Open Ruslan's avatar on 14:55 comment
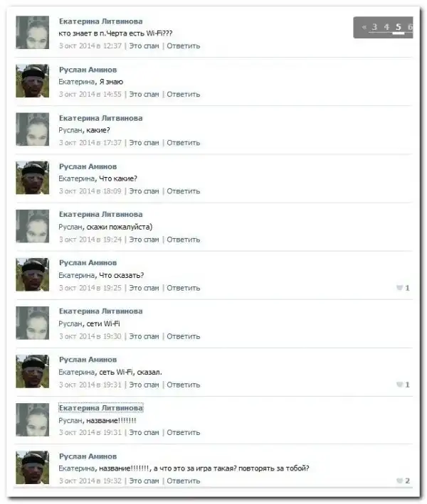Viewport: 427px width, 504px height. [33, 80]
